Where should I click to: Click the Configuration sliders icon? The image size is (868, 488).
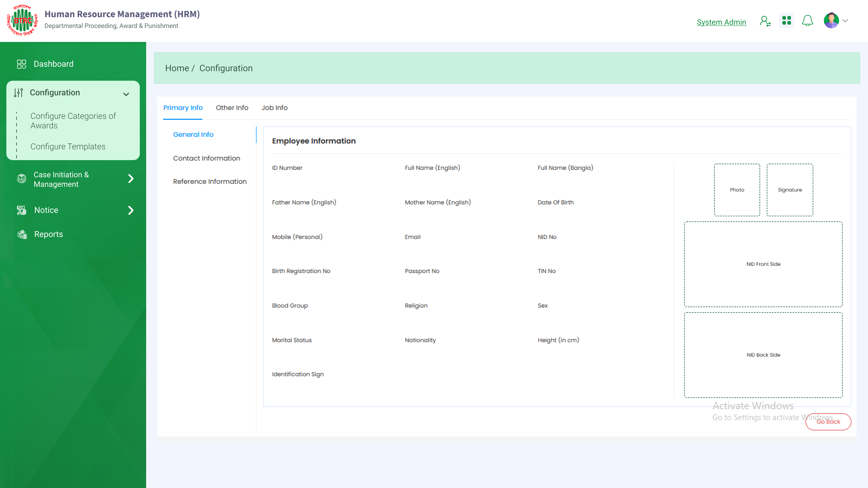(x=19, y=93)
